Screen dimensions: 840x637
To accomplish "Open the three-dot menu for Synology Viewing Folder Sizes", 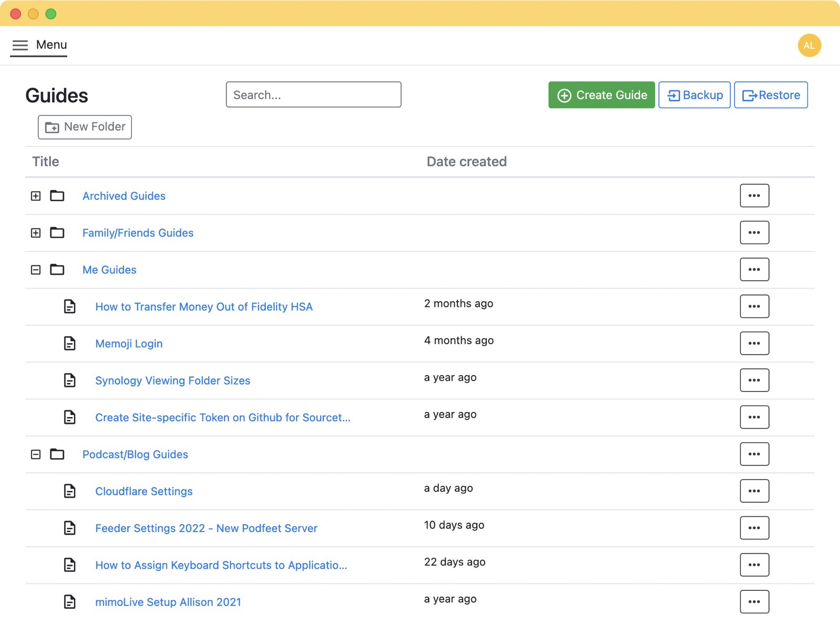I will (754, 380).
